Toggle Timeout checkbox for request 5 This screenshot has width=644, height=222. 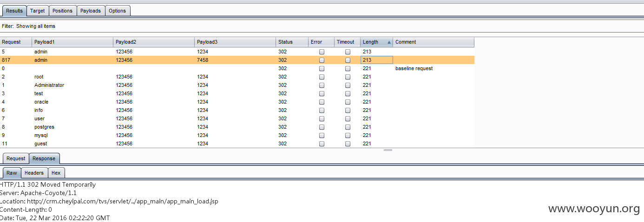(x=348, y=52)
